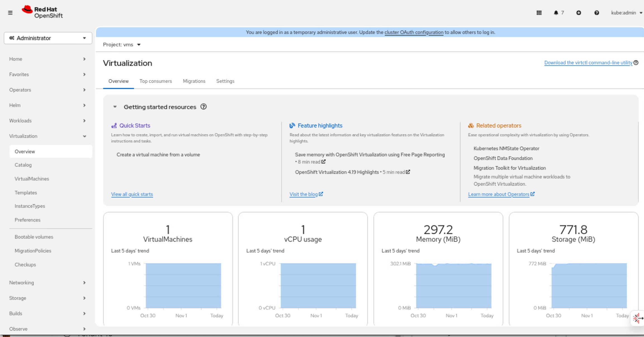Switch to the Top consumers tab
This screenshot has width=644, height=337.
pos(156,81)
